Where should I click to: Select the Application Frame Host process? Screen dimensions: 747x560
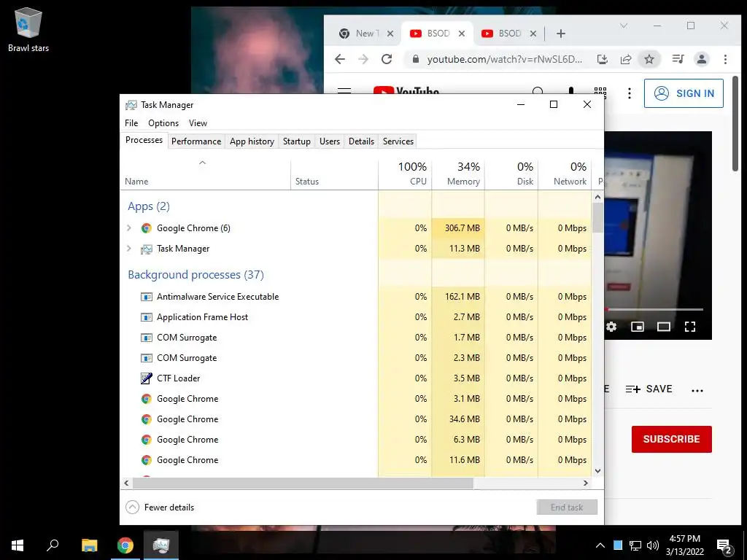coord(356,317)
